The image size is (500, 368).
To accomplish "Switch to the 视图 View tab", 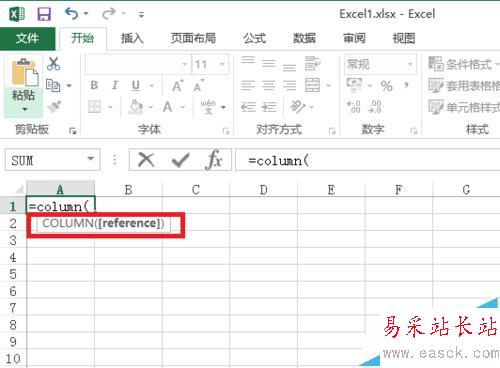I will 404,38.
